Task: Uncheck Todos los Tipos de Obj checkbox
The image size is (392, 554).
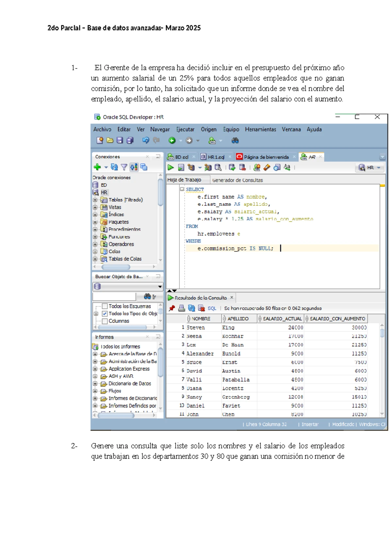Action: point(105,314)
